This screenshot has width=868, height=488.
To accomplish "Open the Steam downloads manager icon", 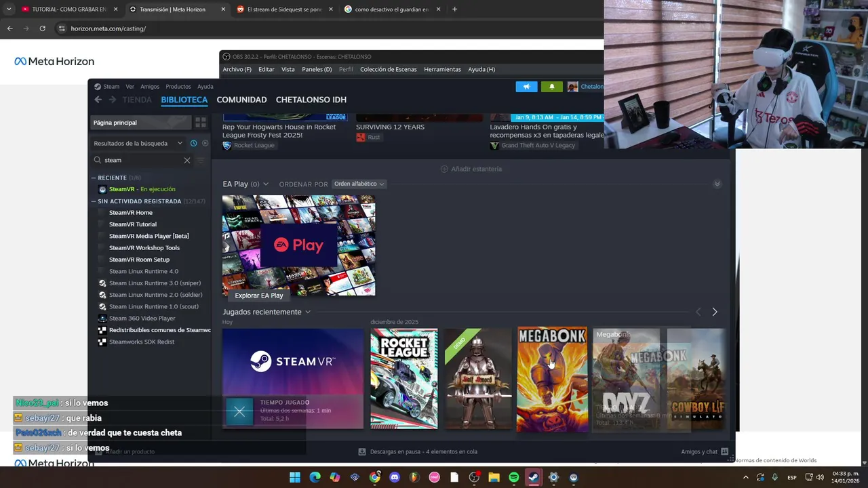I will 362,451.
